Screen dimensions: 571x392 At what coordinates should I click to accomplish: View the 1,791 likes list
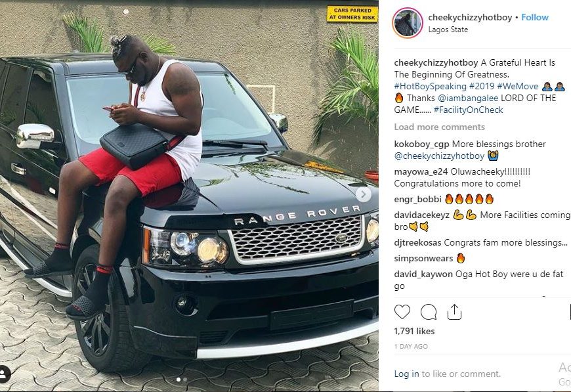point(414,331)
